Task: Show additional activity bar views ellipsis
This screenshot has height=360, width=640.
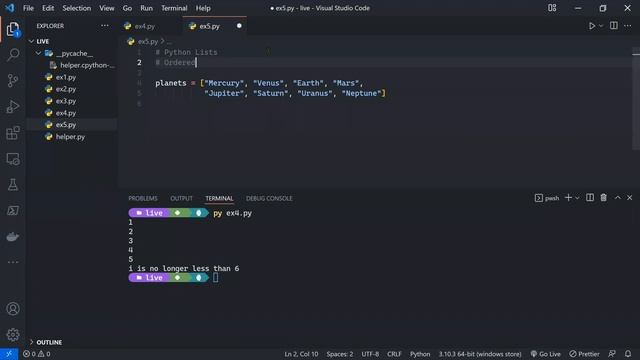Action: click(x=13, y=262)
